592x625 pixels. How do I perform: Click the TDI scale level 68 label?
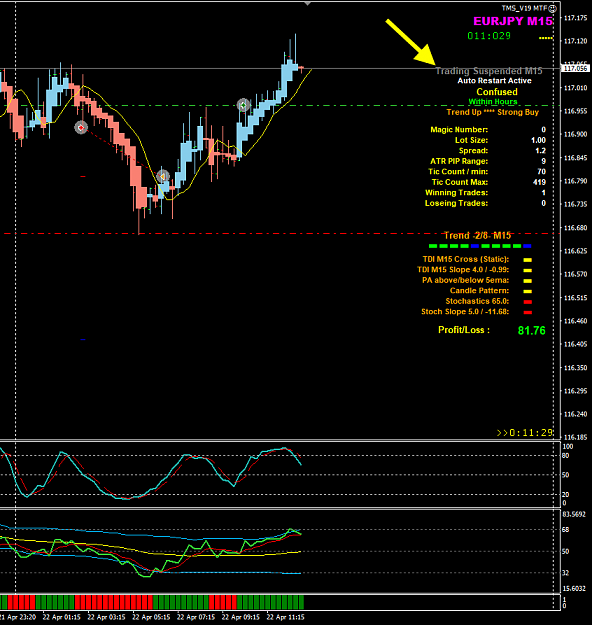pos(565,530)
